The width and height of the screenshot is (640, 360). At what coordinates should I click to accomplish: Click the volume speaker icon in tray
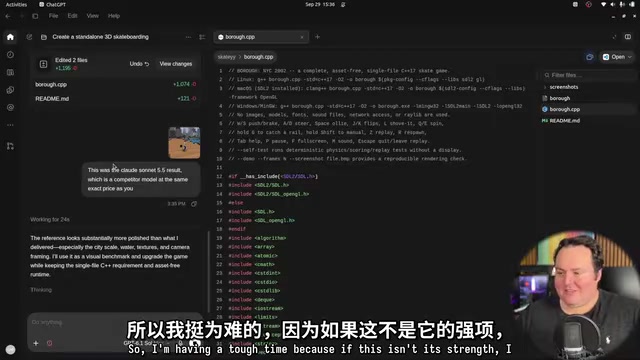613,4
